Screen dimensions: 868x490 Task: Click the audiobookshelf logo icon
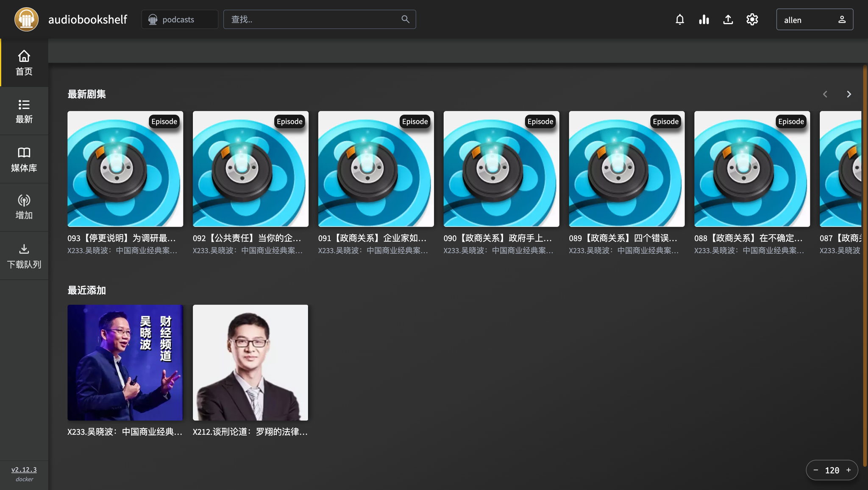pos(26,20)
